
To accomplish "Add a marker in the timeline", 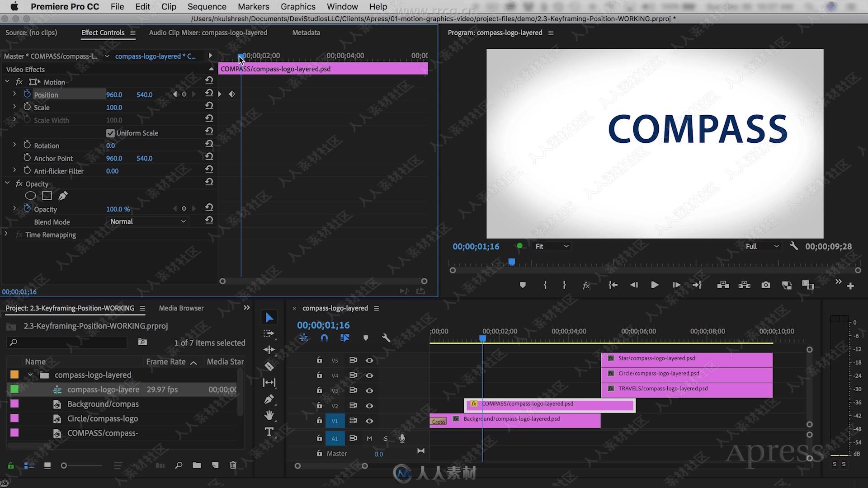I will pyautogui.click(x=366, y=338).
